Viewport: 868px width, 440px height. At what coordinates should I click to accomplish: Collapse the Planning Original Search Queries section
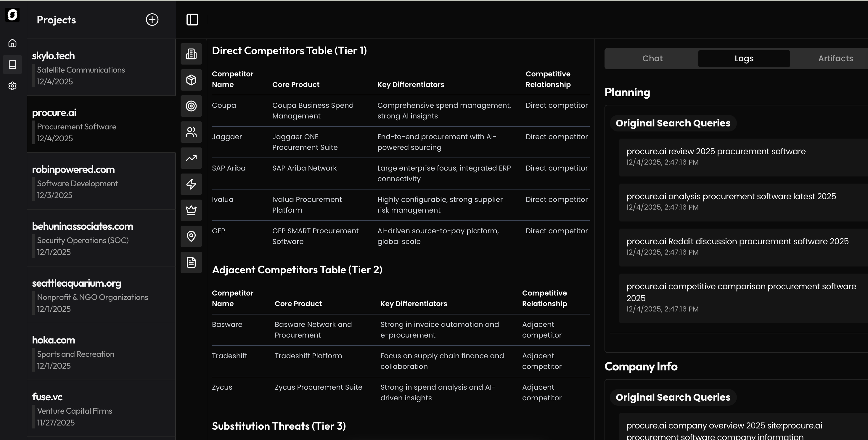673,123
